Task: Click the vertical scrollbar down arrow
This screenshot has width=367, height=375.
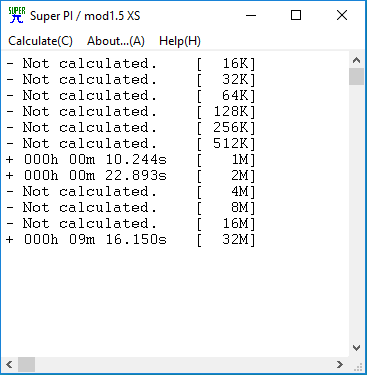Action: point(356,348)
